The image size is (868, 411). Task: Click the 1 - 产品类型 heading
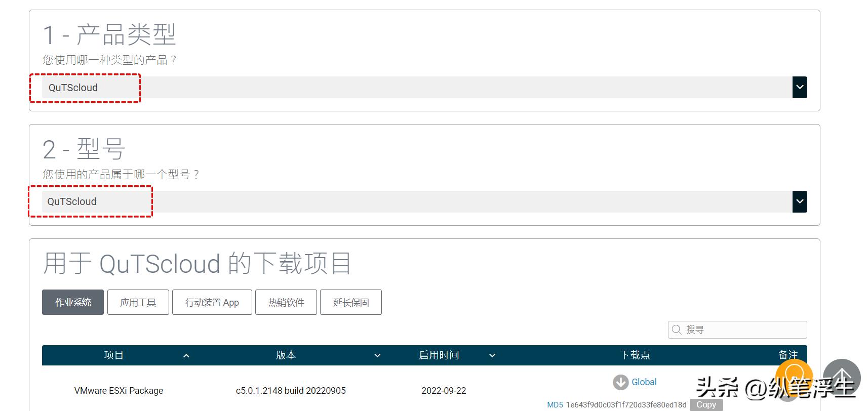109,35
